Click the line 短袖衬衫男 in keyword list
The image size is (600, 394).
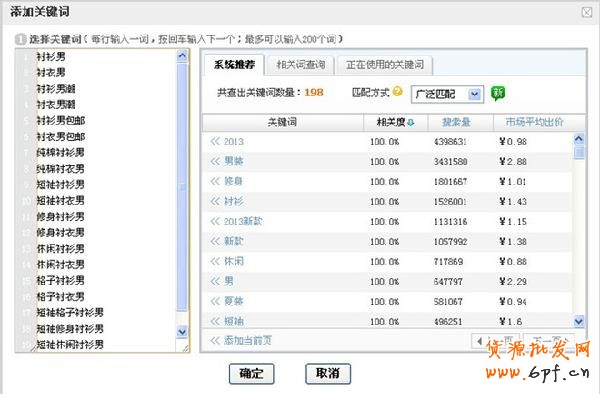[60, 184]
